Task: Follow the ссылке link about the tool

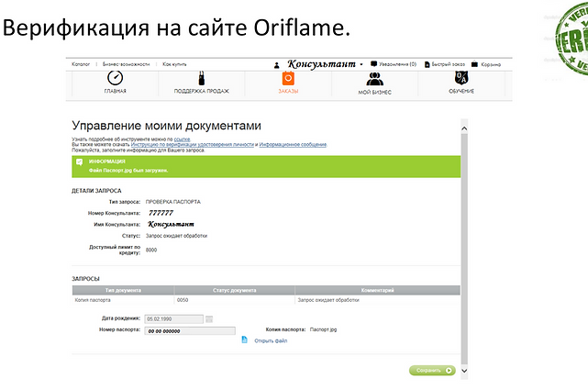Action: (x=182, y=139)
